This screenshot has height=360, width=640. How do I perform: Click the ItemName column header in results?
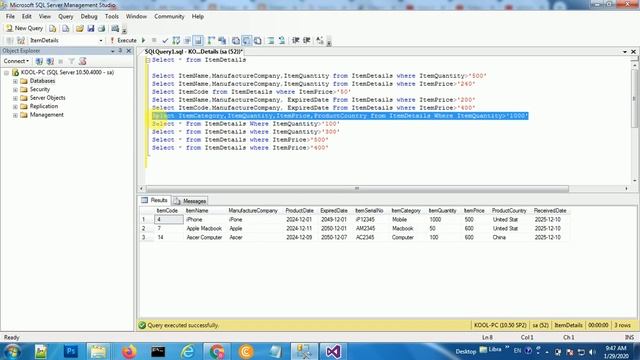[197, 211]
